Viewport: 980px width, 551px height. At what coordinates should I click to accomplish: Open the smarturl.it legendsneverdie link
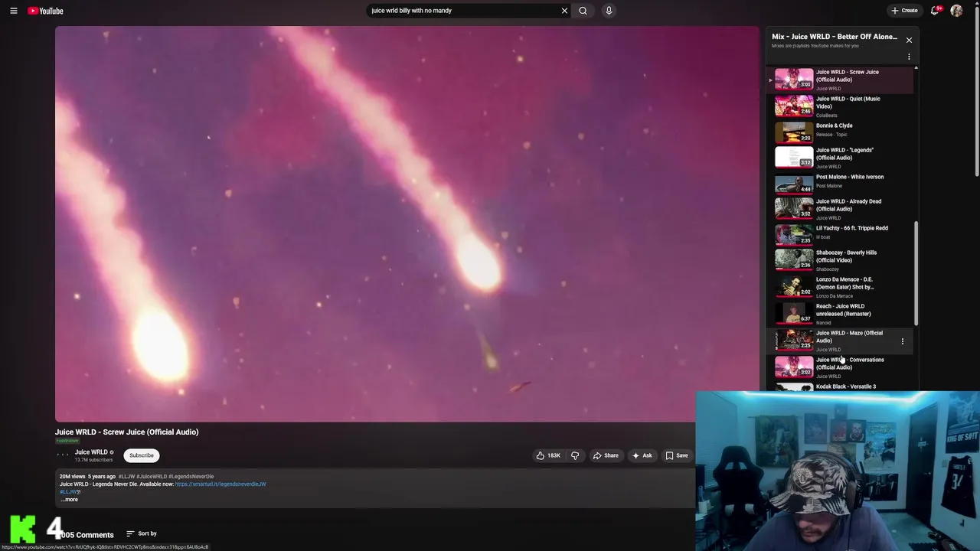click(x=220, y=484)
